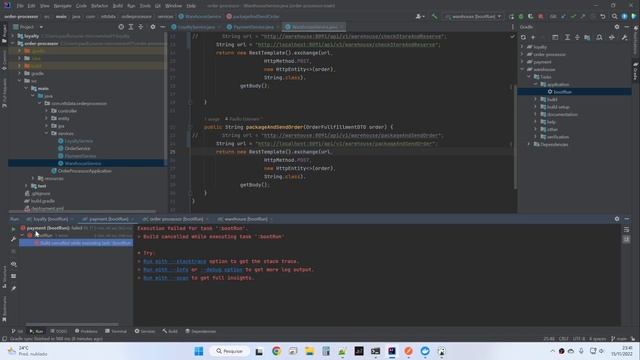The width and height of the screenshot is (640, 360).
Task: Click the plus icon in Gradle panel
Action: coord(533,37)
